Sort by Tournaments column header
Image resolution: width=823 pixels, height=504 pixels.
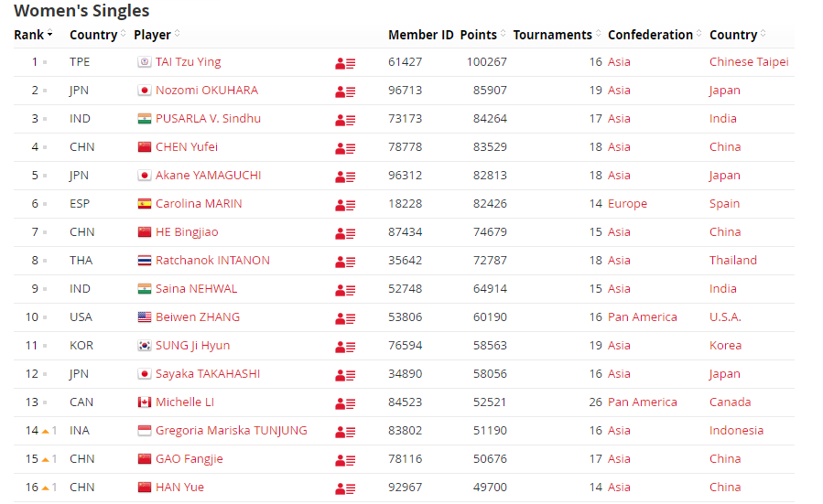coord(557,35)
